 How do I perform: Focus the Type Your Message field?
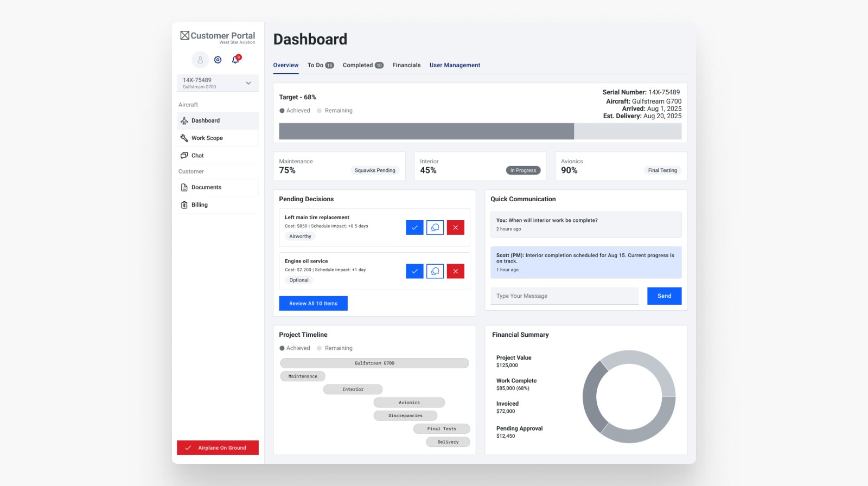(564, 296)
